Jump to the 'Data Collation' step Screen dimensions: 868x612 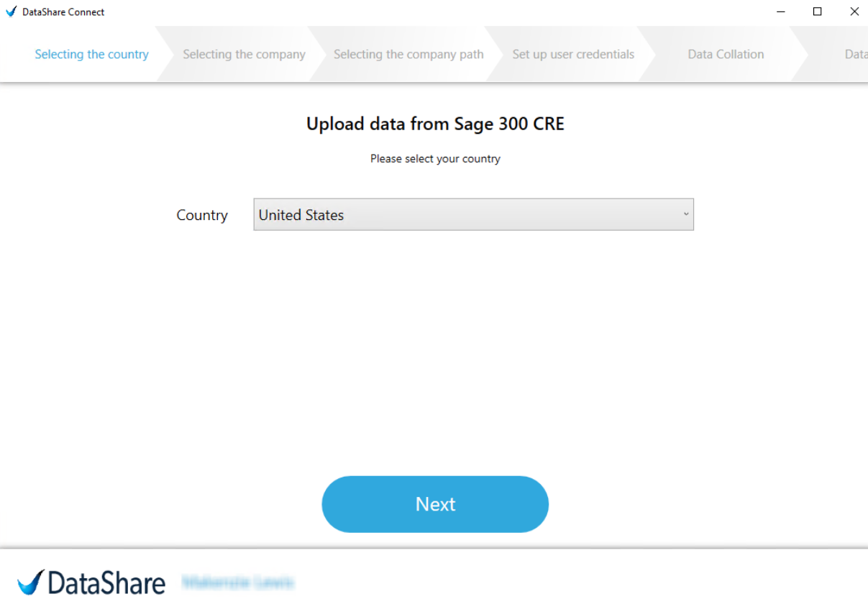coord(726,54)
